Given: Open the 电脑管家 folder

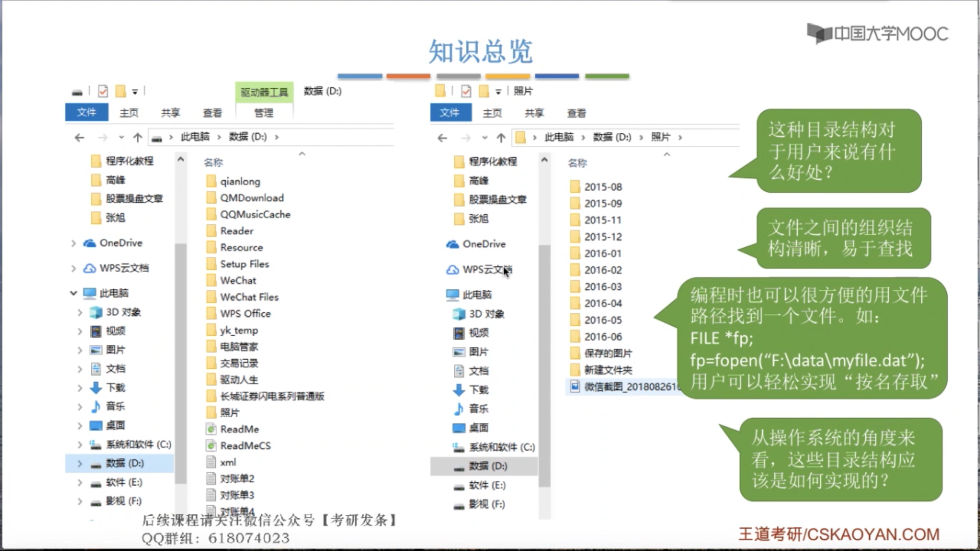Looking at the screenshot, I should pyautogui.click(x=232, y=347).
